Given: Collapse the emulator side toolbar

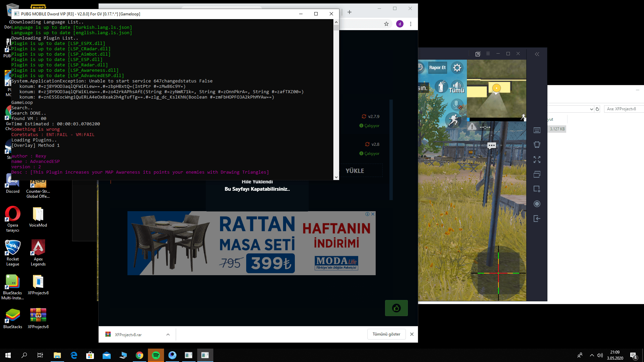Looking at the screenshot, I should [x=537, y=54].
